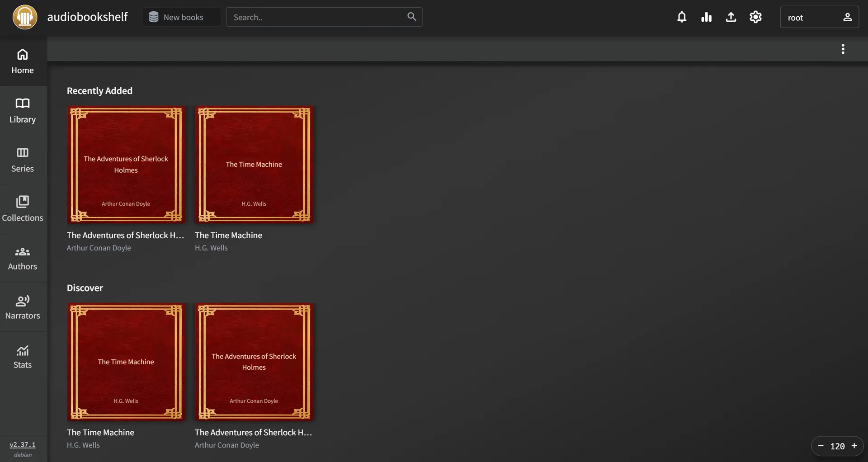The width and height of the screenshot is (868, 462).
Task: Click Sherlock Holmes title text under Discover
Action: (x=254, y=433)
